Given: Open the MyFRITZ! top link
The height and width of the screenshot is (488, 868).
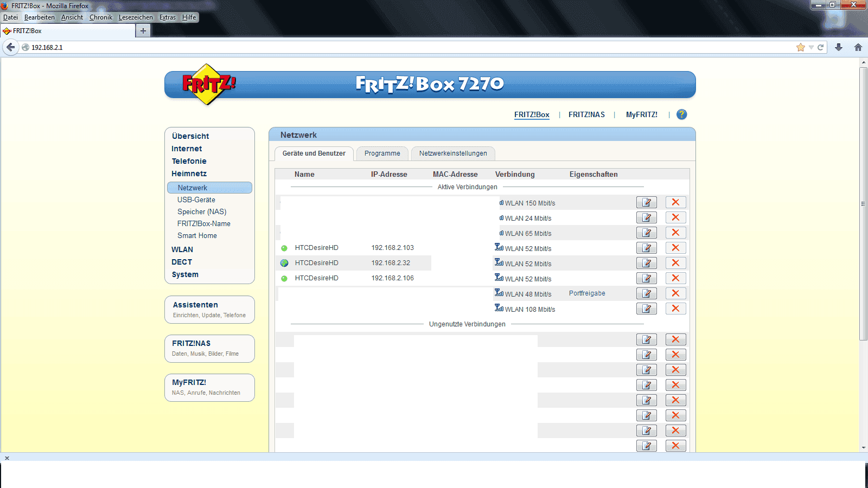Looking at the screenshot, I should pyautogui.click(x=642, y=114).
